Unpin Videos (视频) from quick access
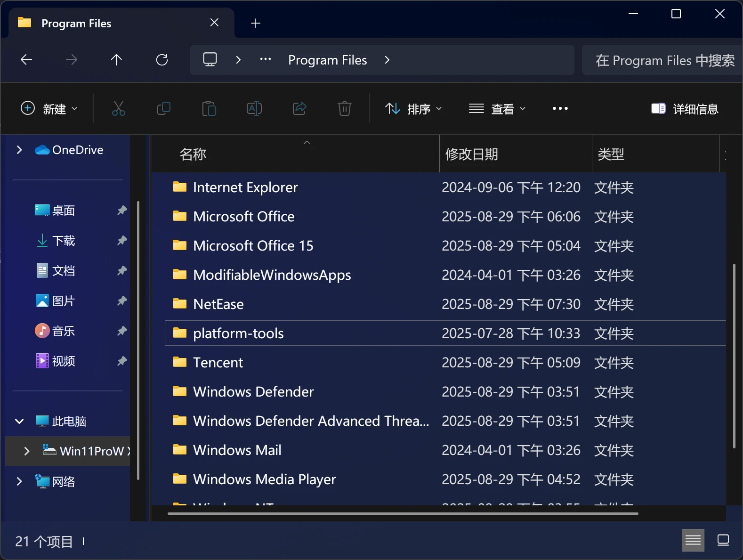The image size is (743, 560). coord(122,361)
